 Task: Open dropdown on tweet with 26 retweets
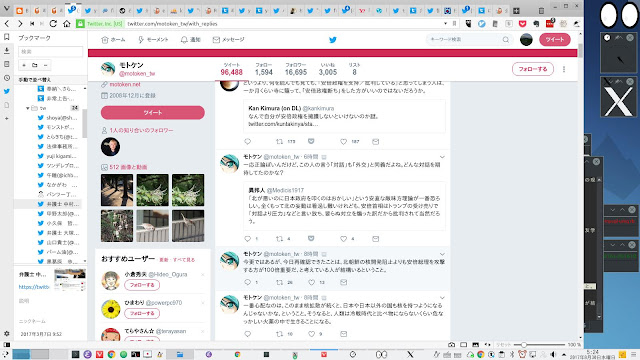[x=442, y=254]
